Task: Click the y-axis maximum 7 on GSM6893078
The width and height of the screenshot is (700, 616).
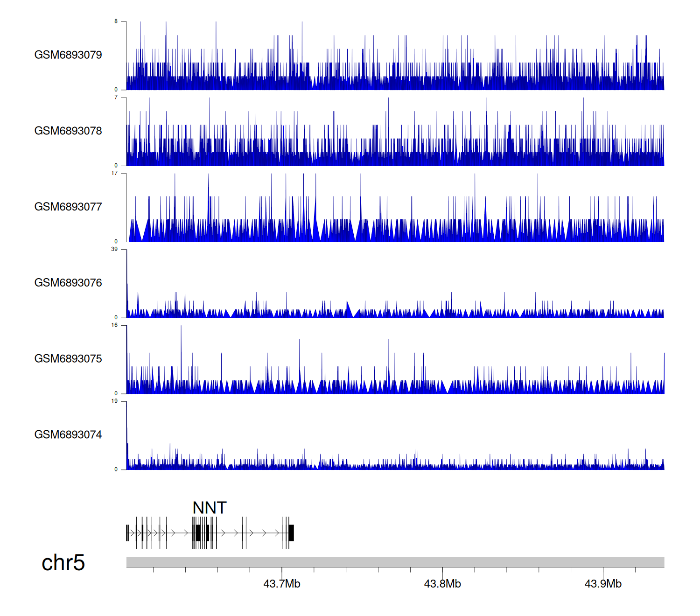Action: point(116,98)
